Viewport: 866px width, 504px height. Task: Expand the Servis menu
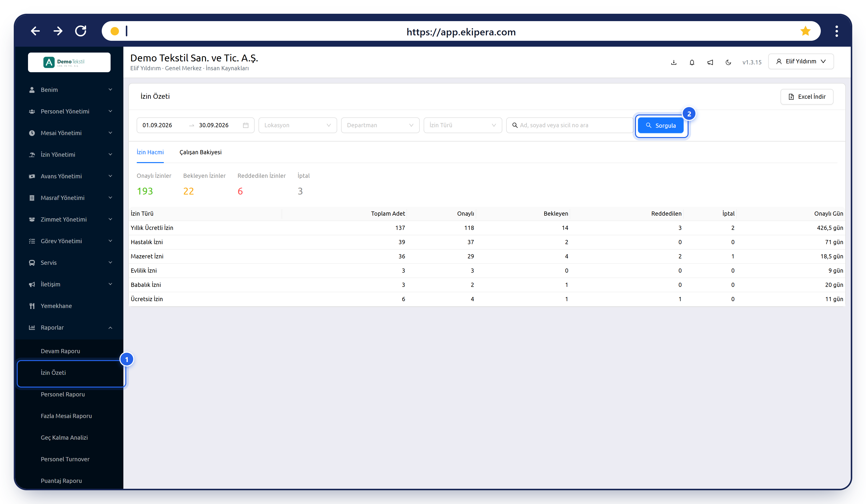(x=69, y=263)
